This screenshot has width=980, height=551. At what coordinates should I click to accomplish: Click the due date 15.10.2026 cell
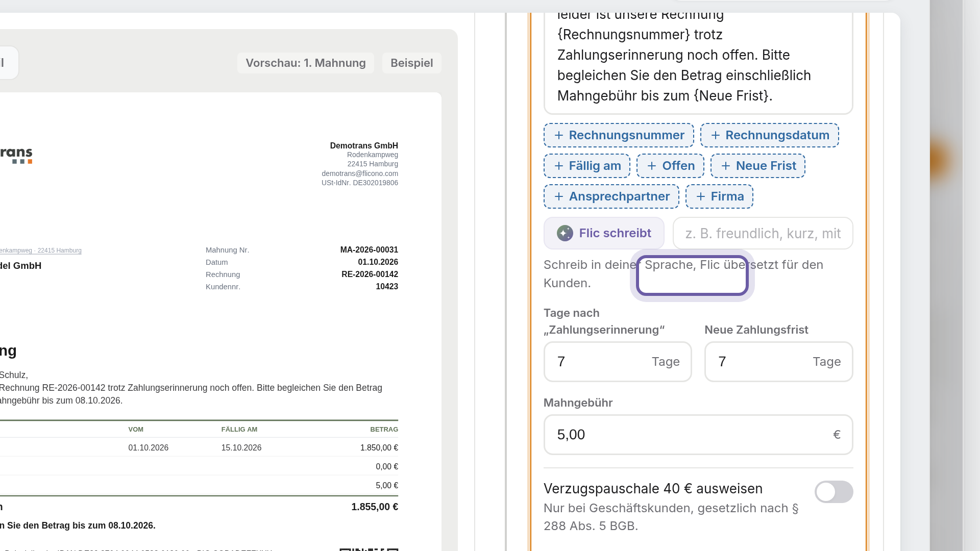[241, 447]
